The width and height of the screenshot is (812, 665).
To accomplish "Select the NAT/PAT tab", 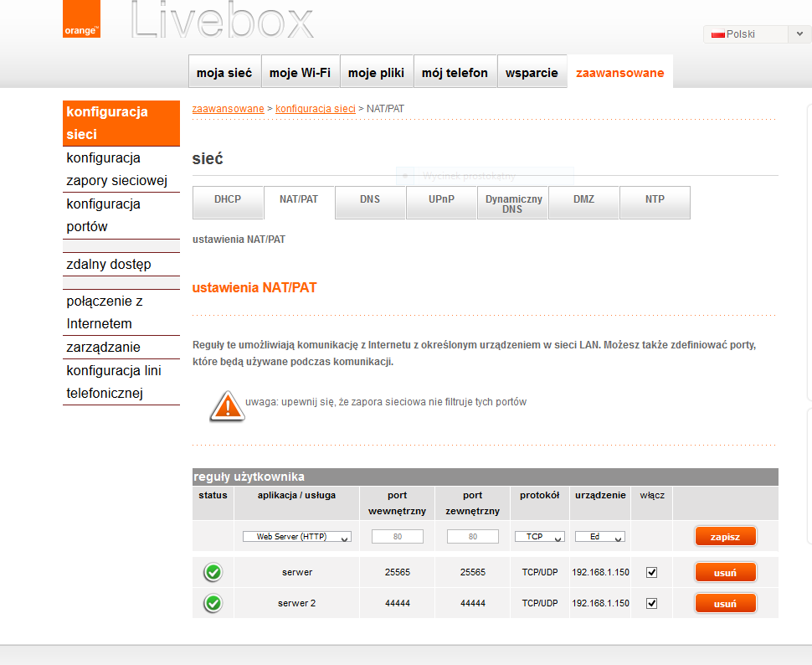I will point(299,202).
